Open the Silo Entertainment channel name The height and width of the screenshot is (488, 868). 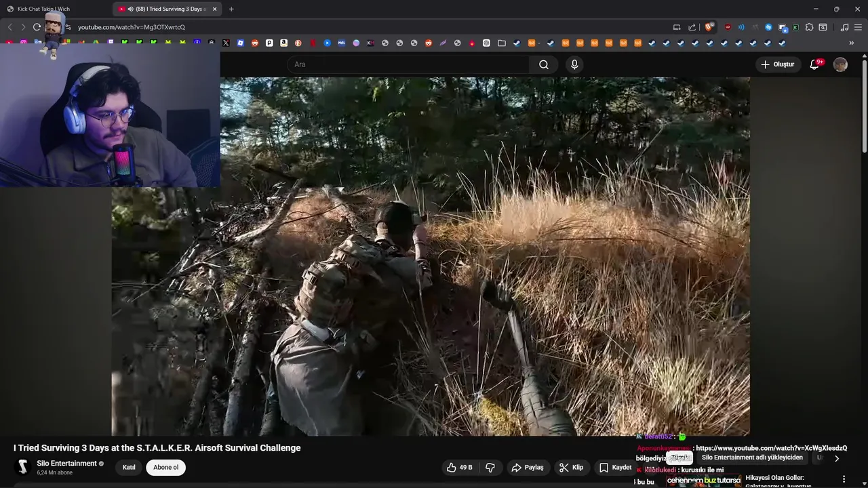(x=66, y=464)
